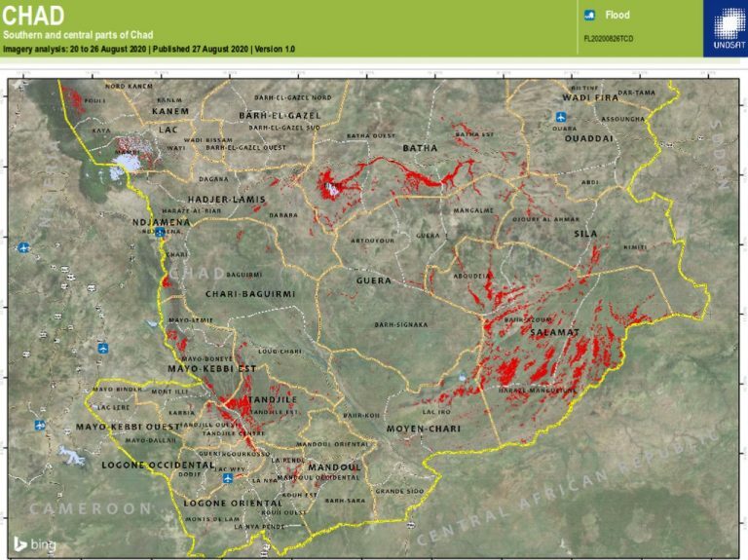Click the MAYO-DALLAH label
The height and width of the screenshot is (560, 748).
point(151,440)
